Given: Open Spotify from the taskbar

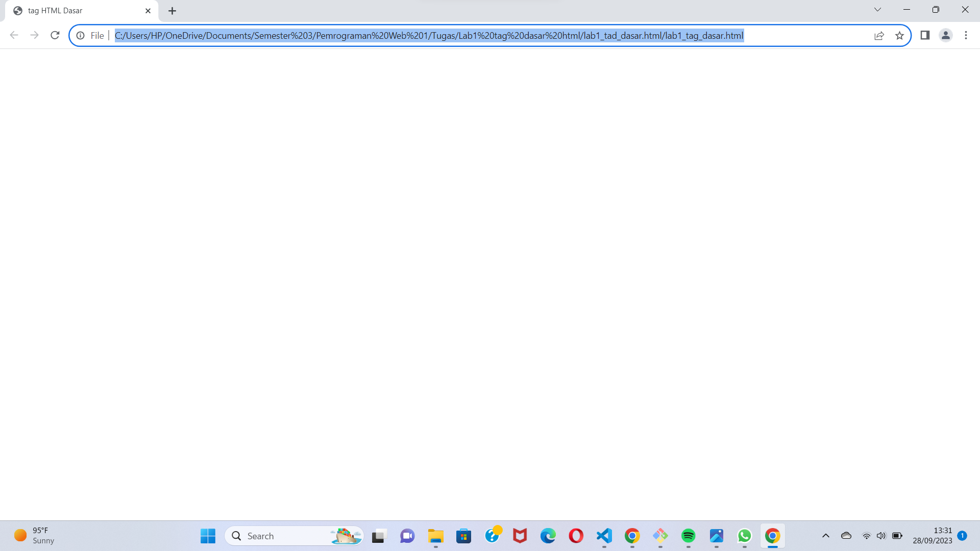Looking at the screenshot, I should 688,536.
